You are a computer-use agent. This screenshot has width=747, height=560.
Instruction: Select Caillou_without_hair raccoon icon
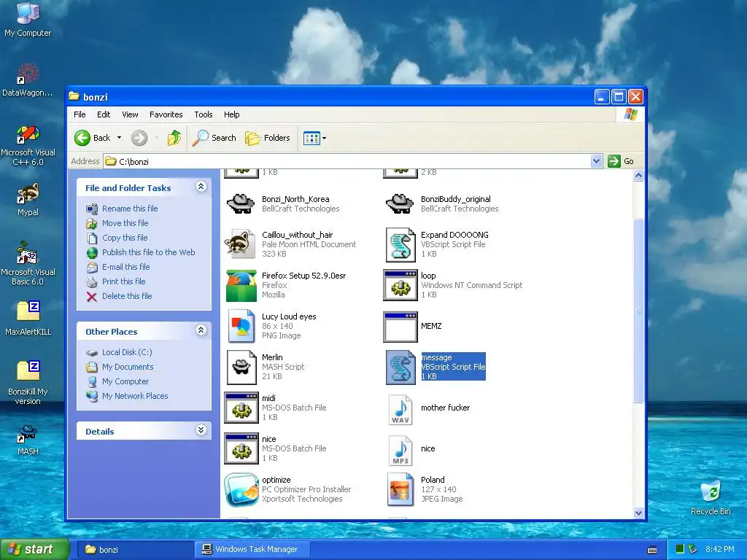(241, 244)
